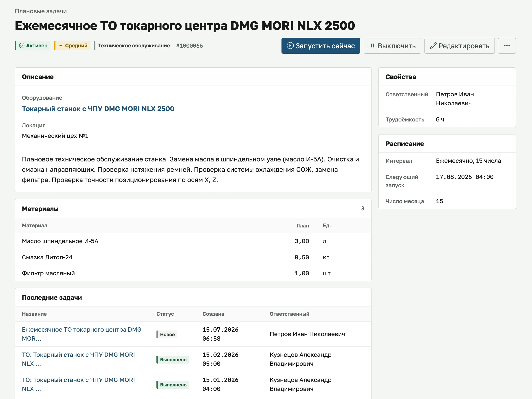Open the ТО task created 15.01.2026

[x=78, y=384]
